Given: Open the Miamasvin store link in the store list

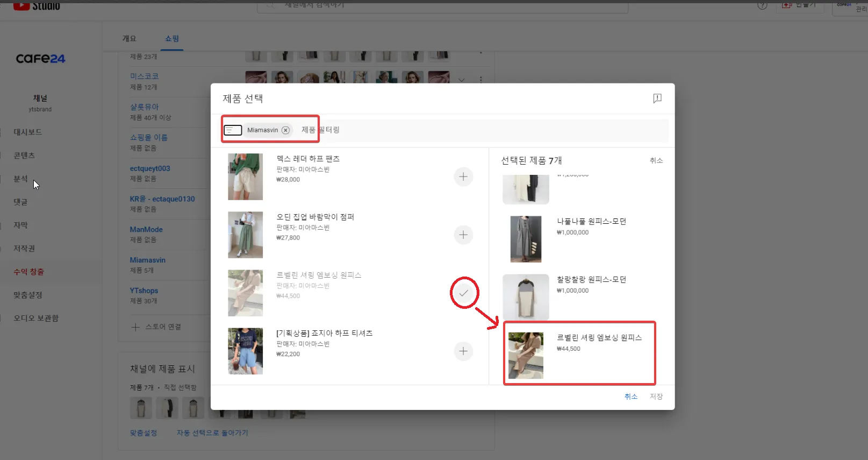Looking at the screenshot, I should point(148,260).
